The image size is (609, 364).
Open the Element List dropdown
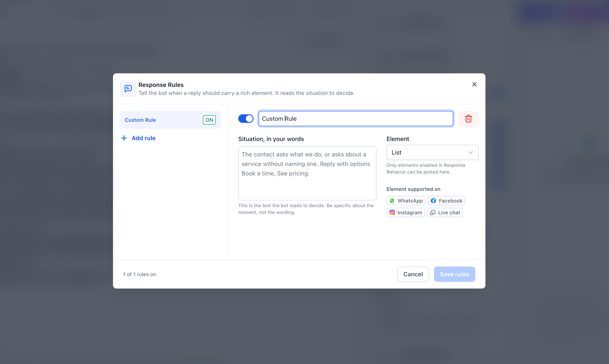[x=432, y=153]
